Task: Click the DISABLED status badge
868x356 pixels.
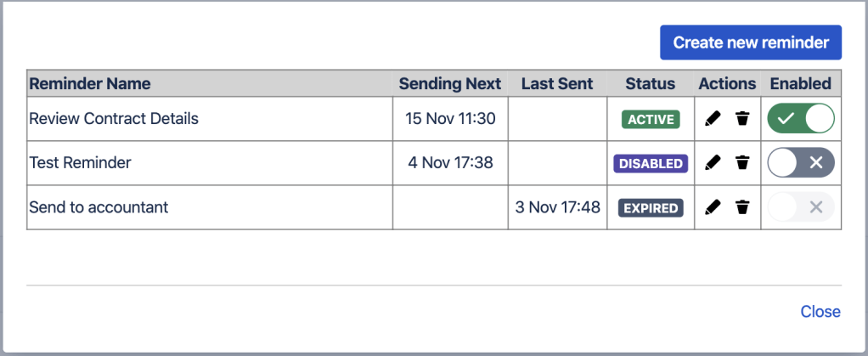Action: click(651, 164)
